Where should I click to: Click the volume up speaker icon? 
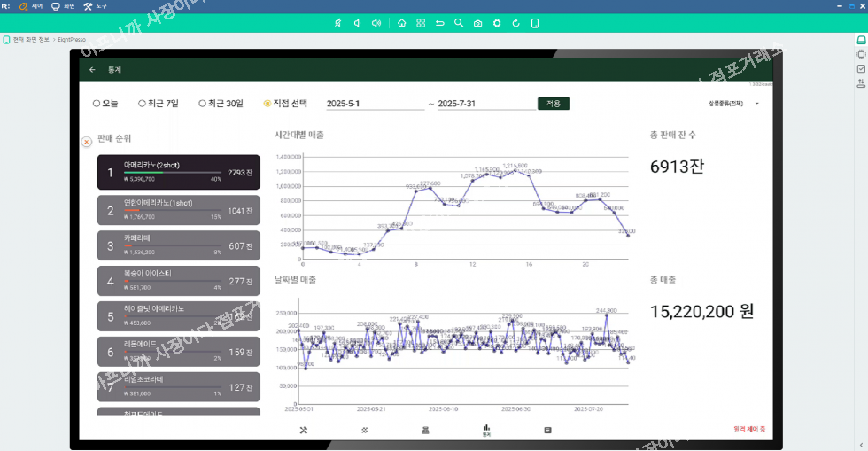376,23
